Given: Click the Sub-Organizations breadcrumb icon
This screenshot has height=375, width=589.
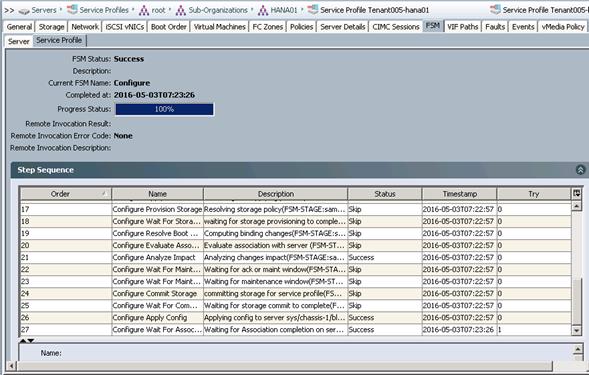Looking at the screenshot, I should tap(181, 10).
